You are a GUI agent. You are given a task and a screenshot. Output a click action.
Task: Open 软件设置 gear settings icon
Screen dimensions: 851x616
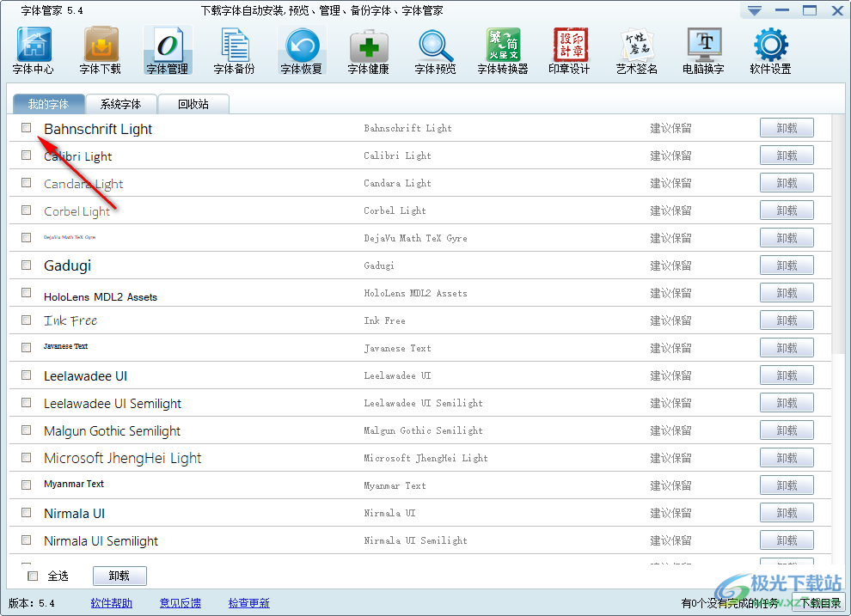tap(770, 51)
